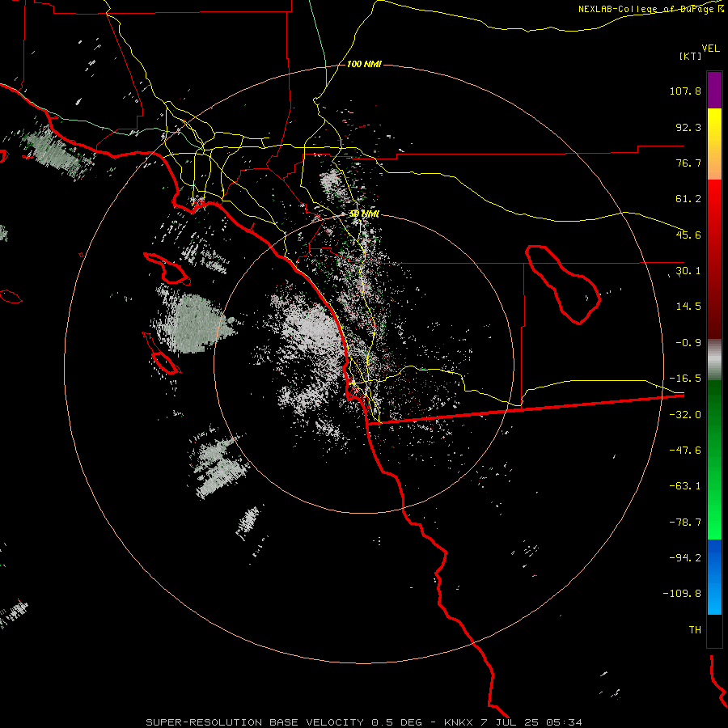This screenshot has height=728, width=728.
Task: Select the -63.1 velocity scale value
Action: 685,486
